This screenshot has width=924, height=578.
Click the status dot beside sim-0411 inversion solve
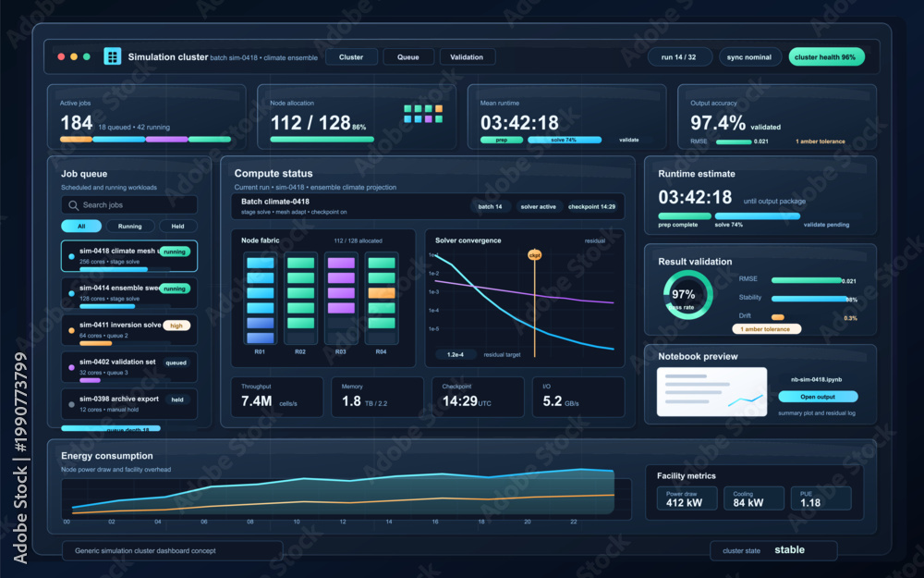[x=71, y=330]
